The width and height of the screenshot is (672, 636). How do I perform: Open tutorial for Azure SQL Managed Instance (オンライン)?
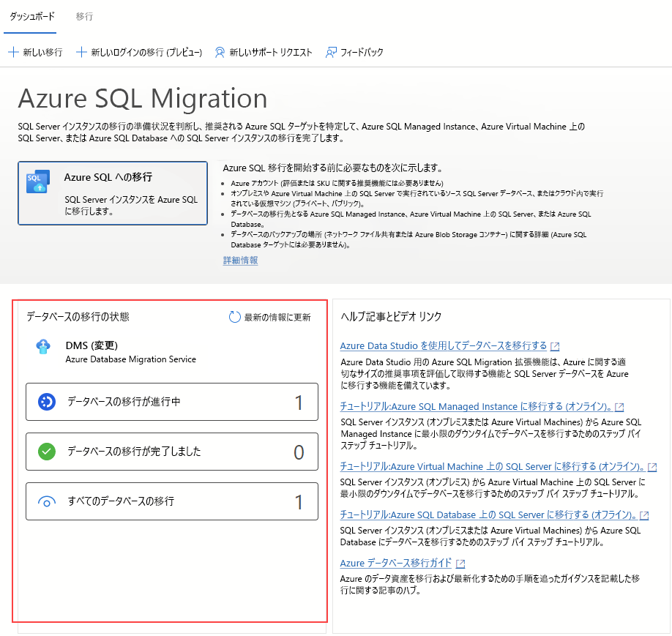476,406
